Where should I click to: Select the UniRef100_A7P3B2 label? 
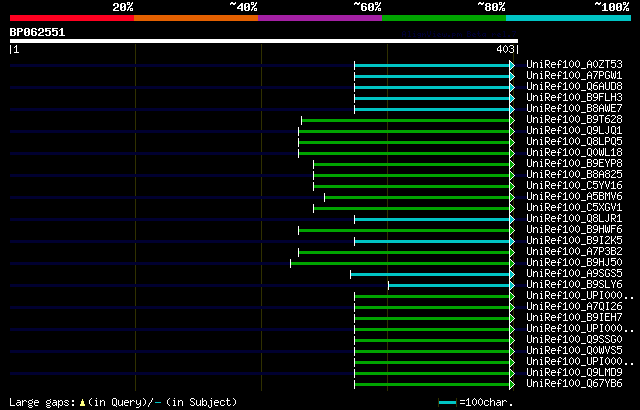pyautogui.click(x=574, y=252)
